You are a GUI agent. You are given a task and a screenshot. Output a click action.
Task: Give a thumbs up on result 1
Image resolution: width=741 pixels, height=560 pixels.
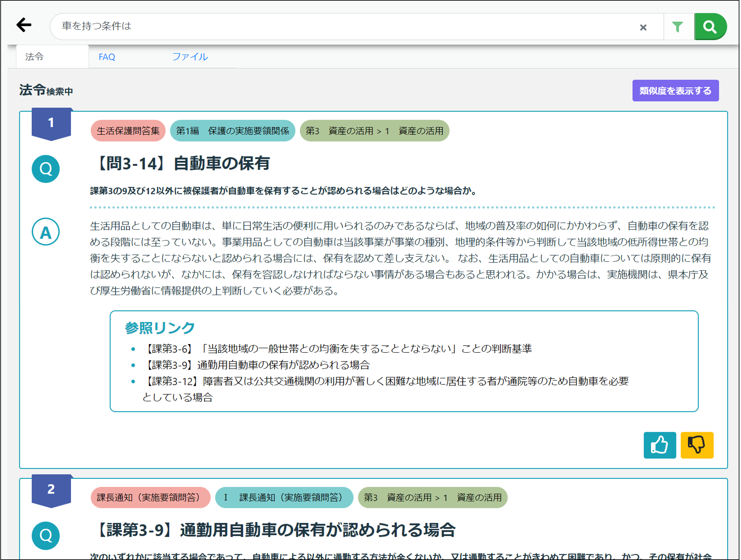point(660,445)
